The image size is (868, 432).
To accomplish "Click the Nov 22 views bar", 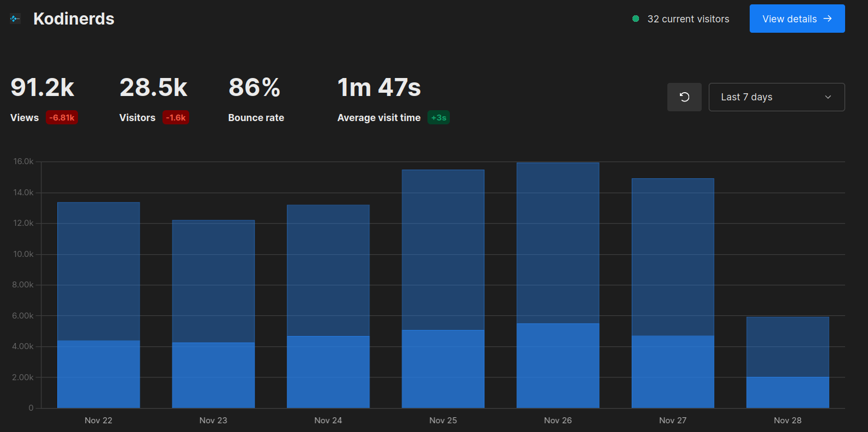I will [x=99, y=272].
